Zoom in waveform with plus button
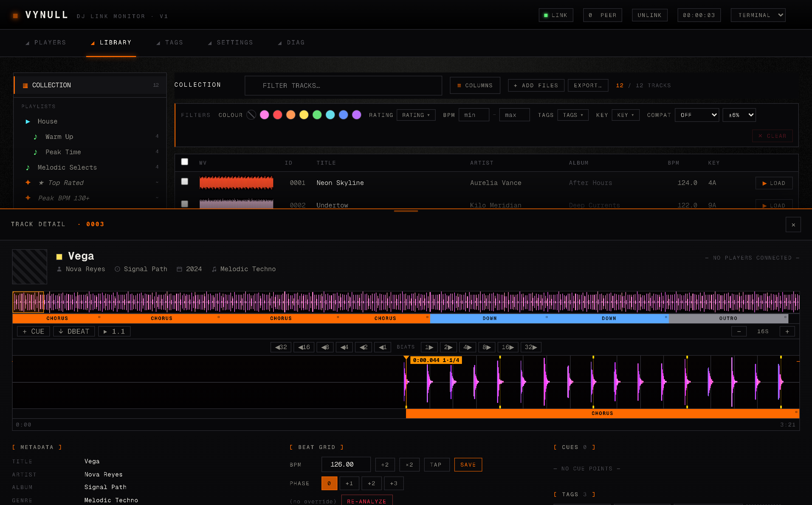Viewport: 812px width, 505px height. (x=787, y=331)
